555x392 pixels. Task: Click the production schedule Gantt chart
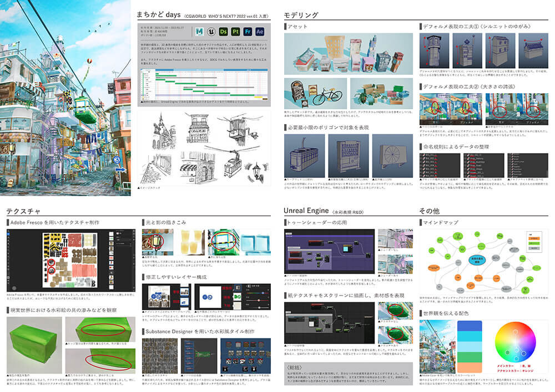click(x=203, y=84)
